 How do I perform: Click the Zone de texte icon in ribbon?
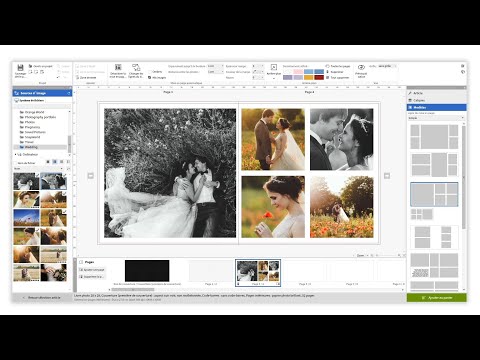coord(77,78)
